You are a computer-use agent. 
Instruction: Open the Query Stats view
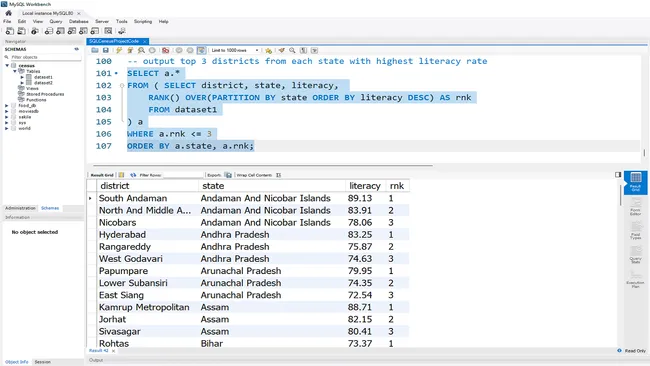635,255
